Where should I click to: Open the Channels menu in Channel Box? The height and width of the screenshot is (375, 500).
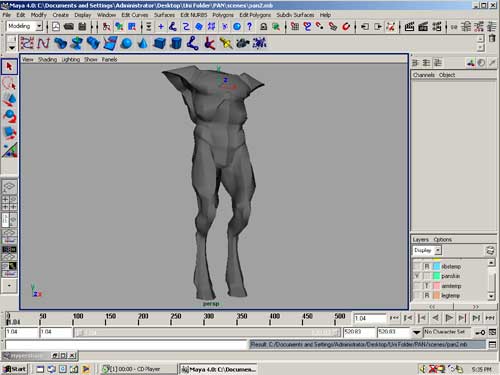click(x=423, y=75)
